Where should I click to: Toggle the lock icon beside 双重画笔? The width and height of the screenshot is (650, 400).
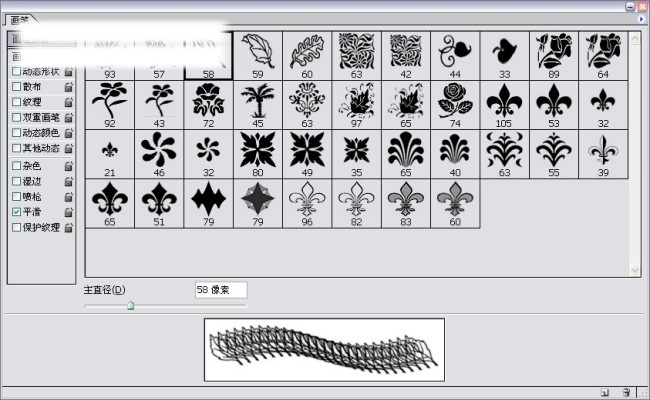click(69, 118)
